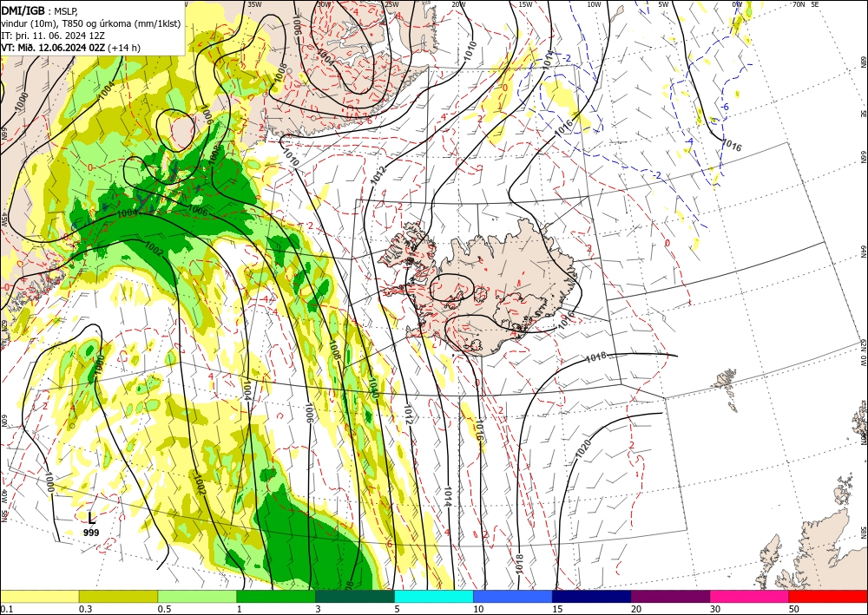
Task: Click the '70N' latitude label
Action: click(x=799, y=4)
